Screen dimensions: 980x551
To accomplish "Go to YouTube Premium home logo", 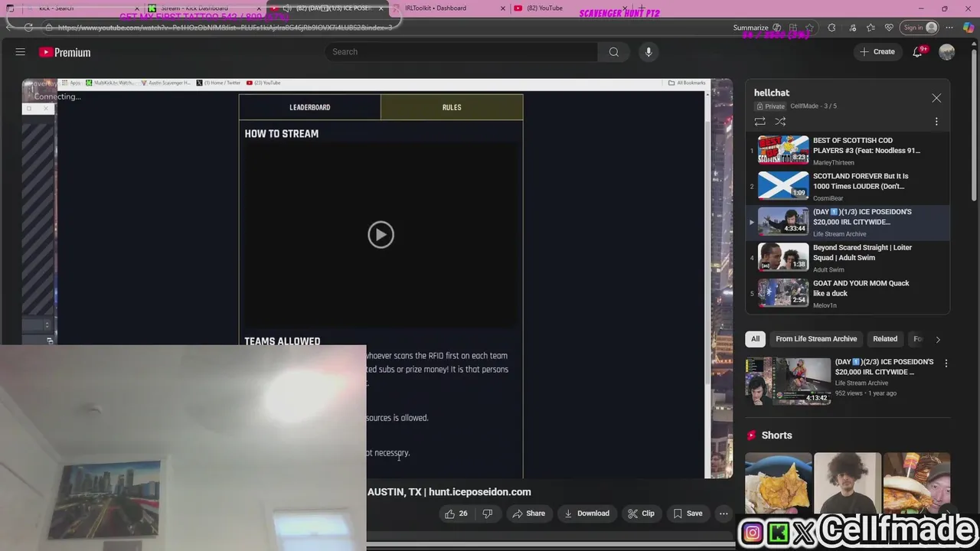I will (65, 52).
